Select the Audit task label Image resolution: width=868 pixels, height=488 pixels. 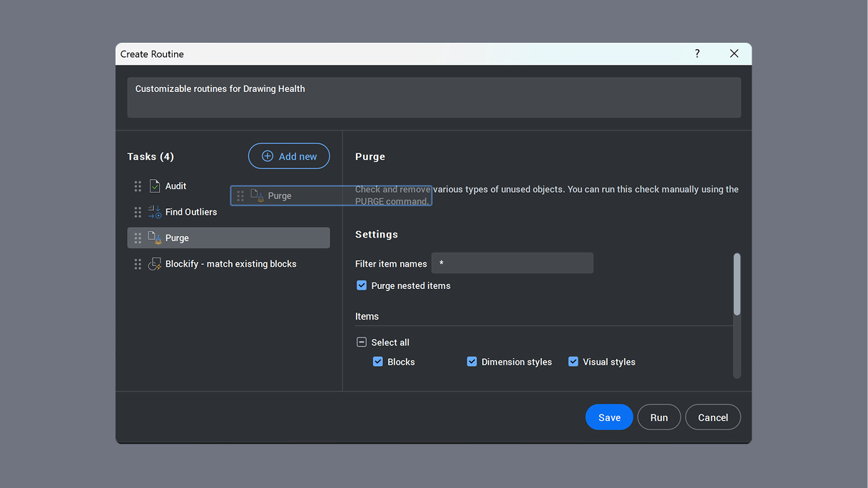[x=175, y=186]
